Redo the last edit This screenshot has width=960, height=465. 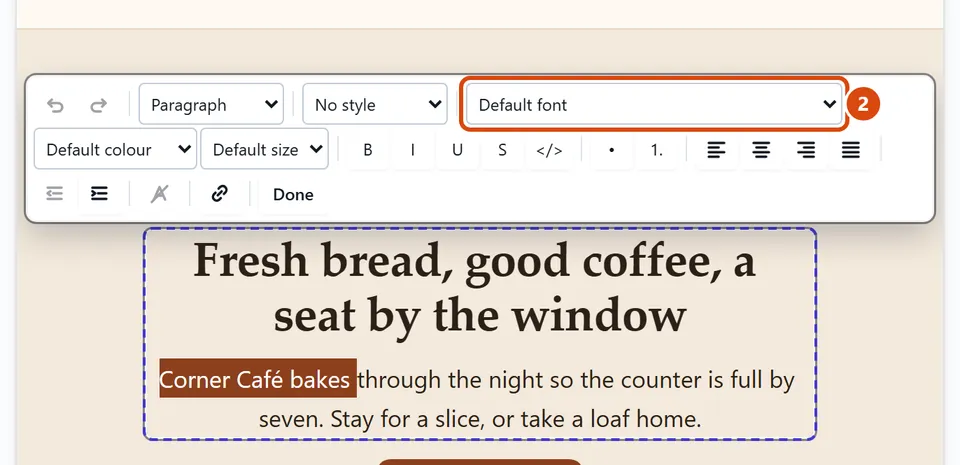pos(99,105)
